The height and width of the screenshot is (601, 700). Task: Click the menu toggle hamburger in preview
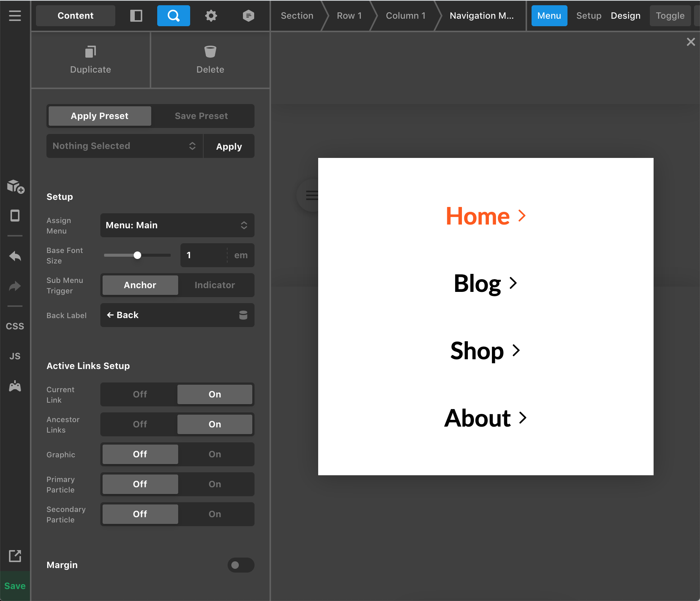[x=311, y=195]
